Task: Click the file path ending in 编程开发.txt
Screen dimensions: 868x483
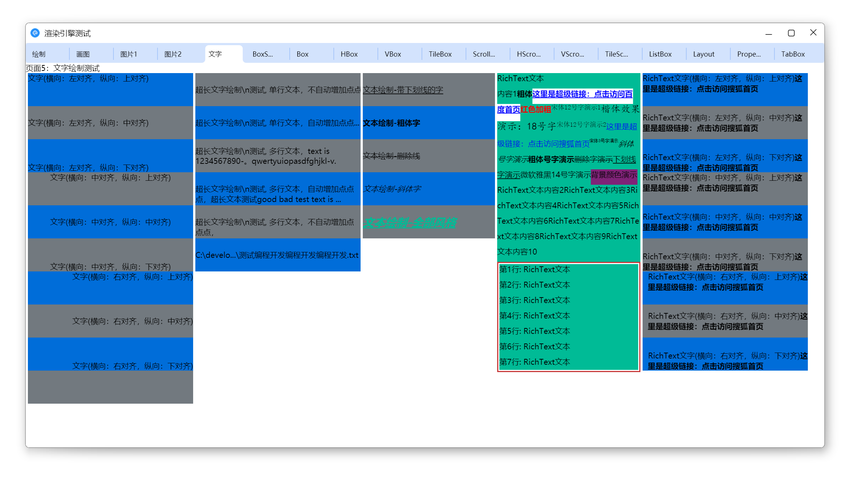Action: click(x=277, y=255)
